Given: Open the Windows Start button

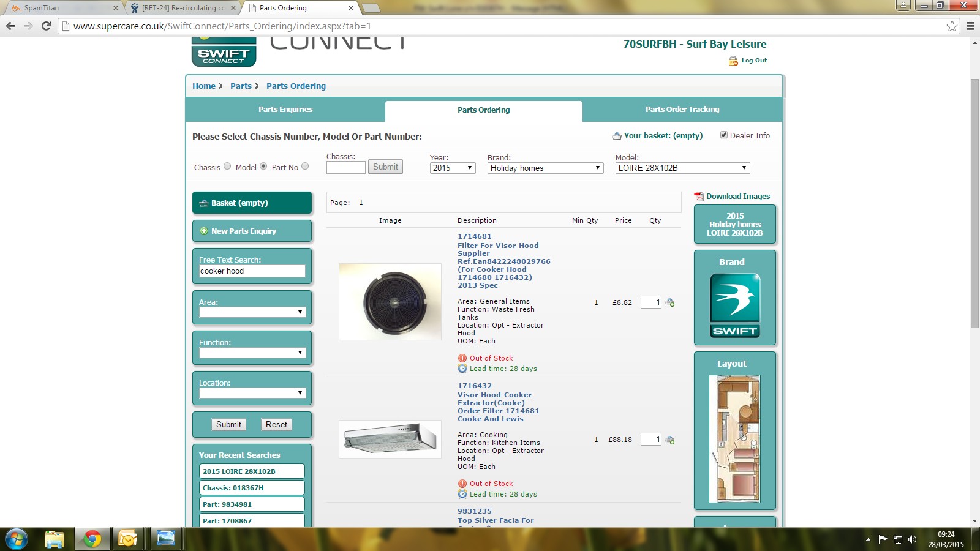Looking at the screenshot, I should (x=16, y=539).
